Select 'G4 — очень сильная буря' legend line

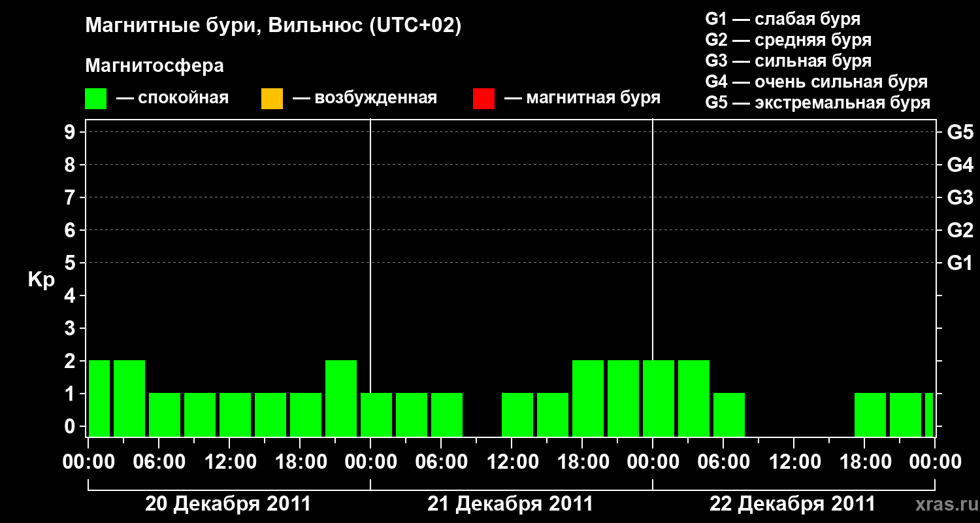[x=816, y=82]
